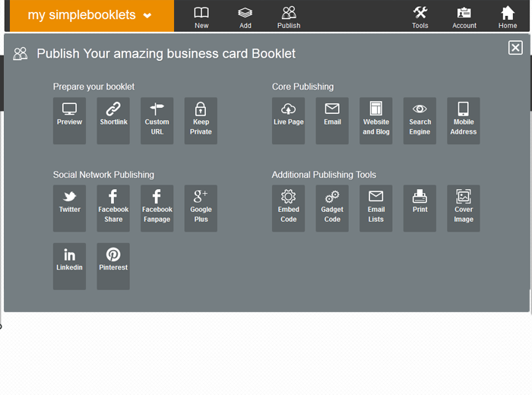Image resolution: width=532 pixels, height=395 pixels.
Task: Post booklet to Linkedin
Action: pyautogui.click(x=69, y=266)
